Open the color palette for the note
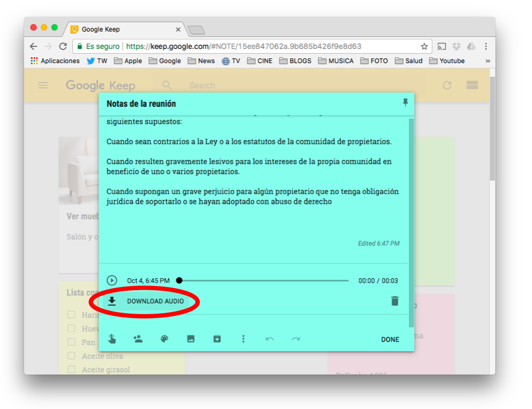The width and height of the screenshot is (532, 409). pos(164,339)
